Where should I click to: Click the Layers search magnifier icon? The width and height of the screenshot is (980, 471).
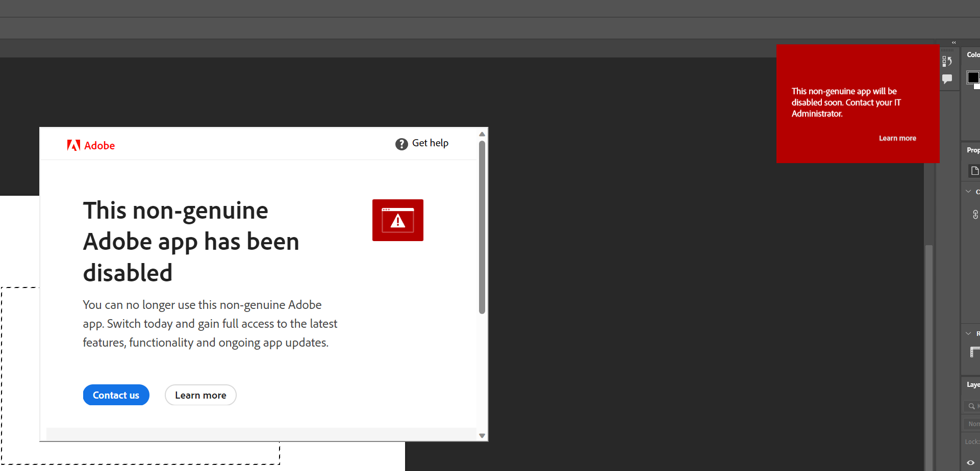click(x=972, y=406)
